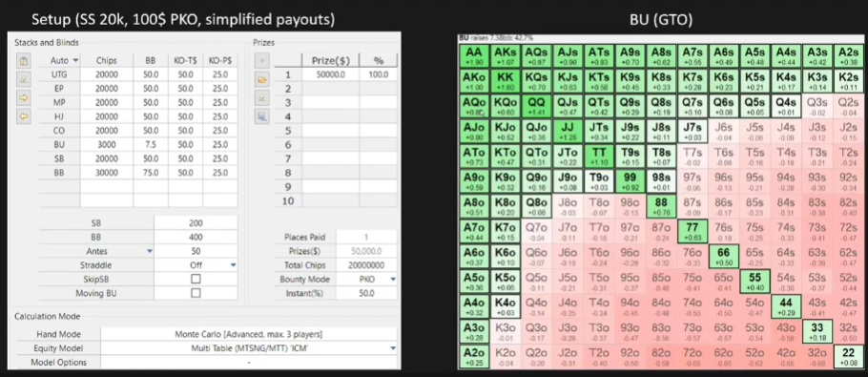Click the BU row BB value 7.5
The height and width of the screenshot is (377, 868).
[151, 144]
